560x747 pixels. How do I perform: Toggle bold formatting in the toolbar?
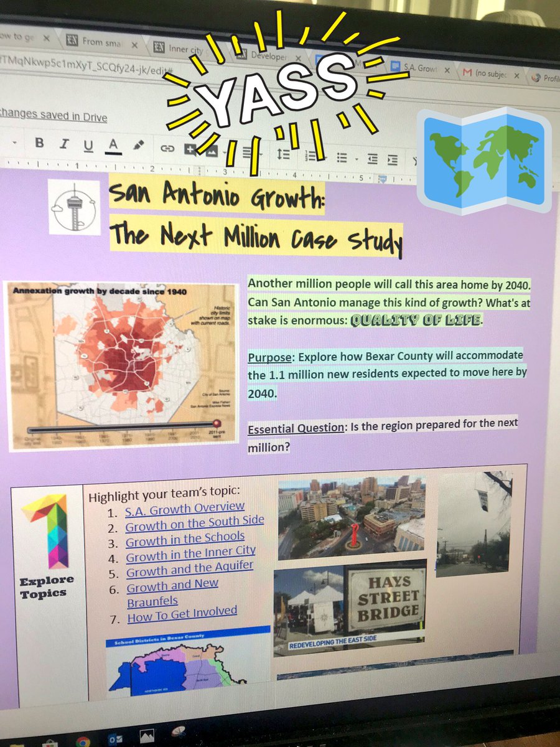pos(39,142)
